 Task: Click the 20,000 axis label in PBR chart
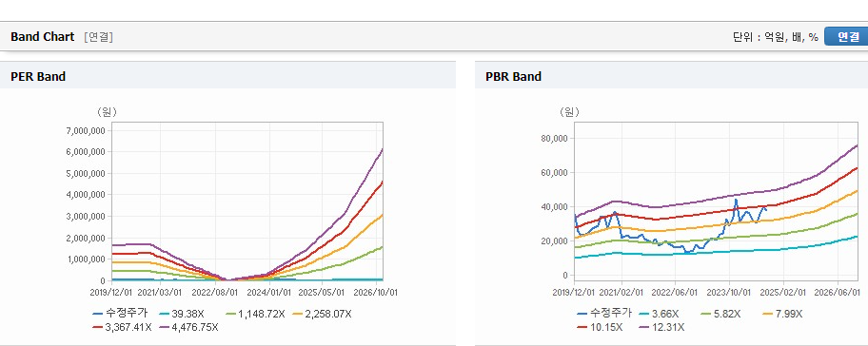pos(556,241)
